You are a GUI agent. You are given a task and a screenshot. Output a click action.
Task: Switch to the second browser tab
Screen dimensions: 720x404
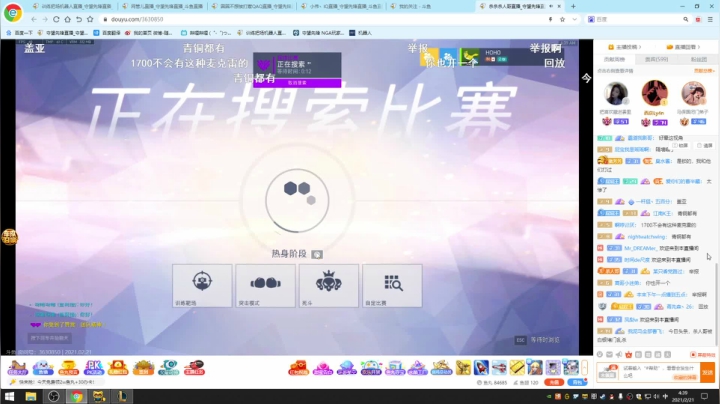coord(163,6)
